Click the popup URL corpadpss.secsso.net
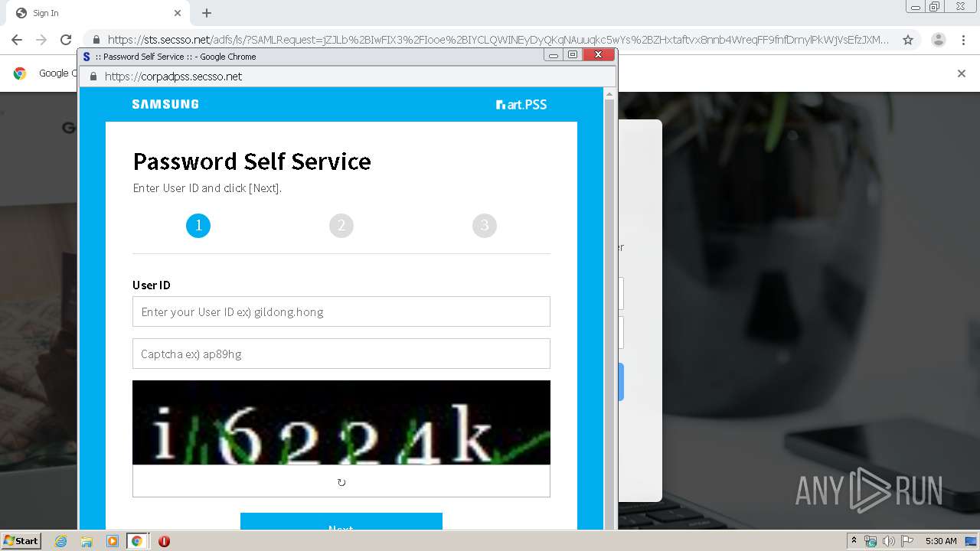Image resolution: width=980 pixels, height=551 pixels. [174, 77]
